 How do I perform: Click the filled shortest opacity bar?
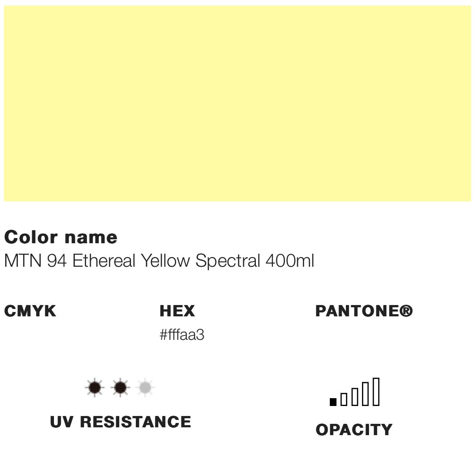[333, 402]
